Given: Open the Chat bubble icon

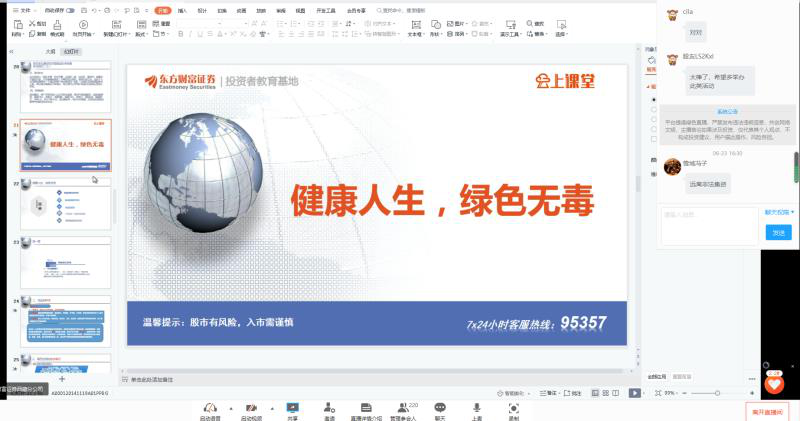Looking at the screenshot, I should pos(440,407).
